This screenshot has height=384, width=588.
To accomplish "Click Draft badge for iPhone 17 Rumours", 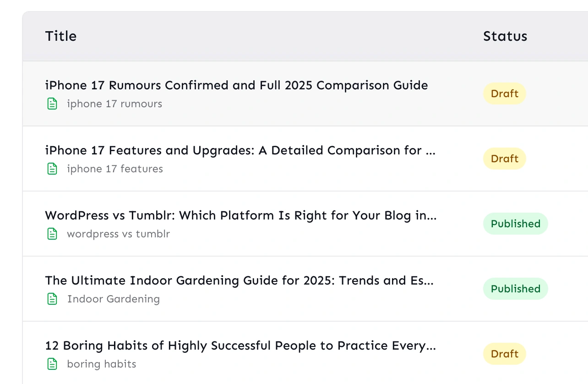I will [x=504, y=94].
